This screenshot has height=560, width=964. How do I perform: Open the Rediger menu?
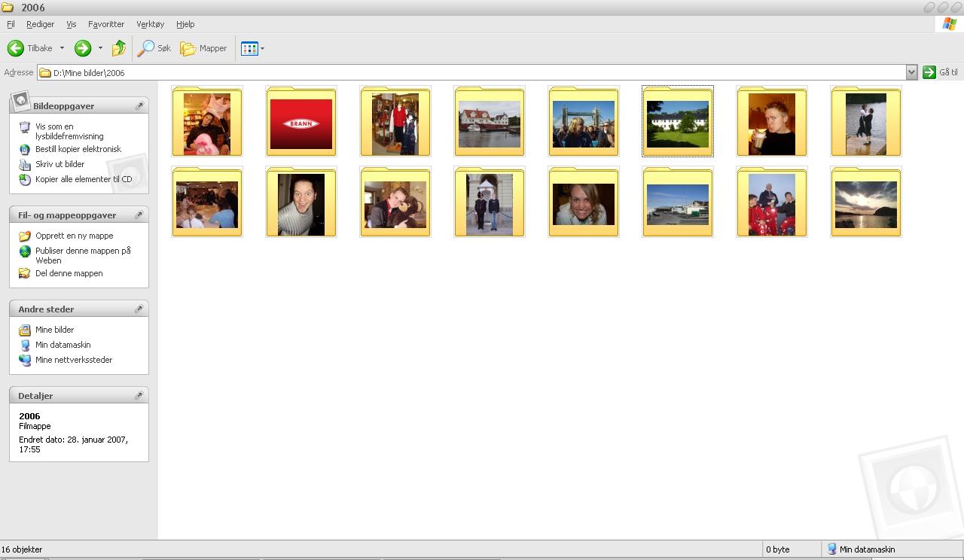point(40,24)
